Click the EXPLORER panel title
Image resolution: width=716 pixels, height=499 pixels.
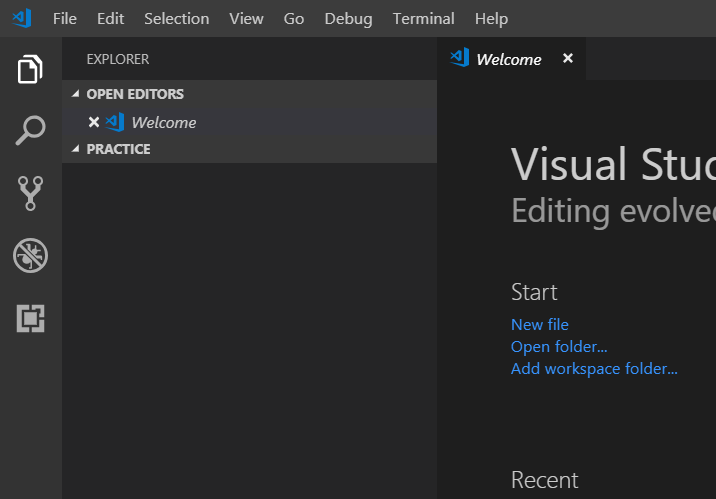118,59
